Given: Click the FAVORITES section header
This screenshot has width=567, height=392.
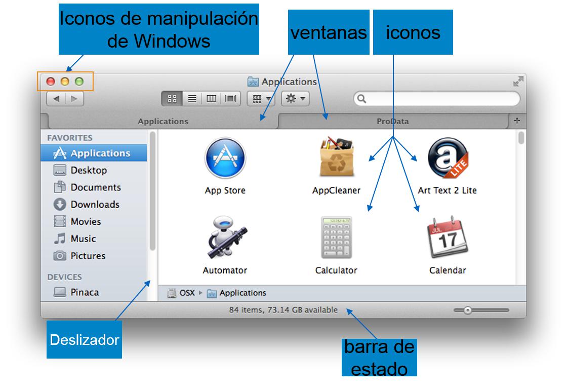Looking at the screenshot, I should (x=70, y=138).
